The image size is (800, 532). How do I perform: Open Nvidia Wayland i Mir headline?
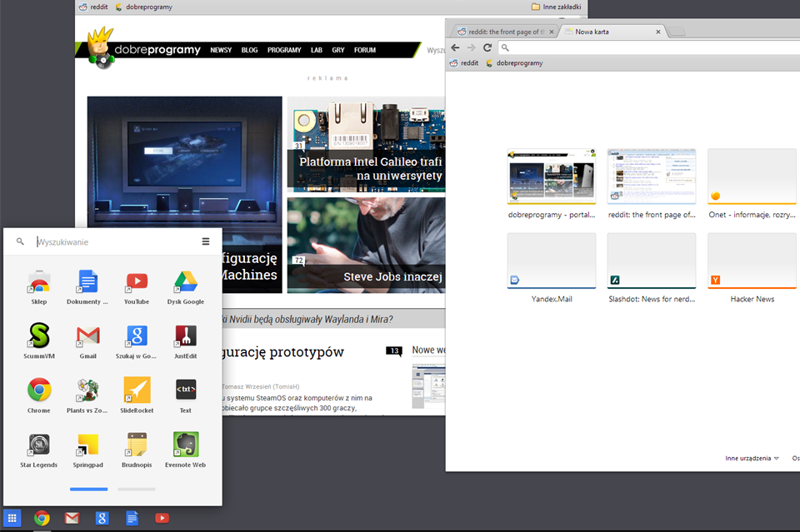(307, 320)
